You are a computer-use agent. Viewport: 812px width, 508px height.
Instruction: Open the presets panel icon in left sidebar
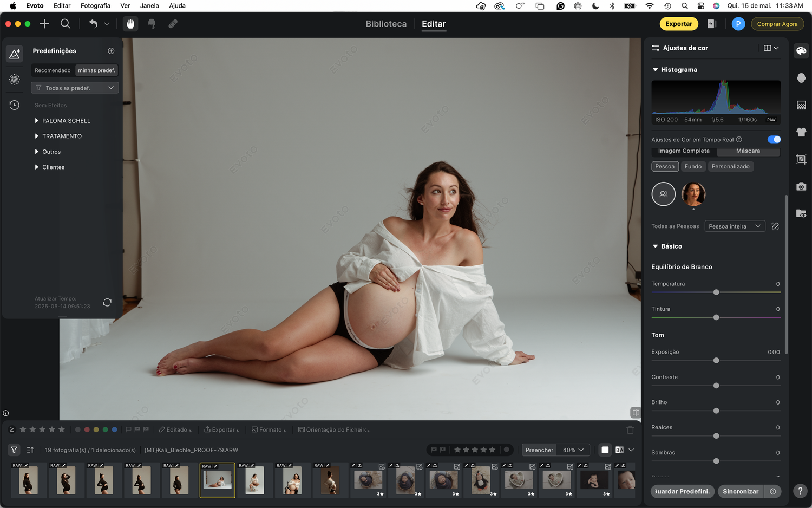[15, 54]
